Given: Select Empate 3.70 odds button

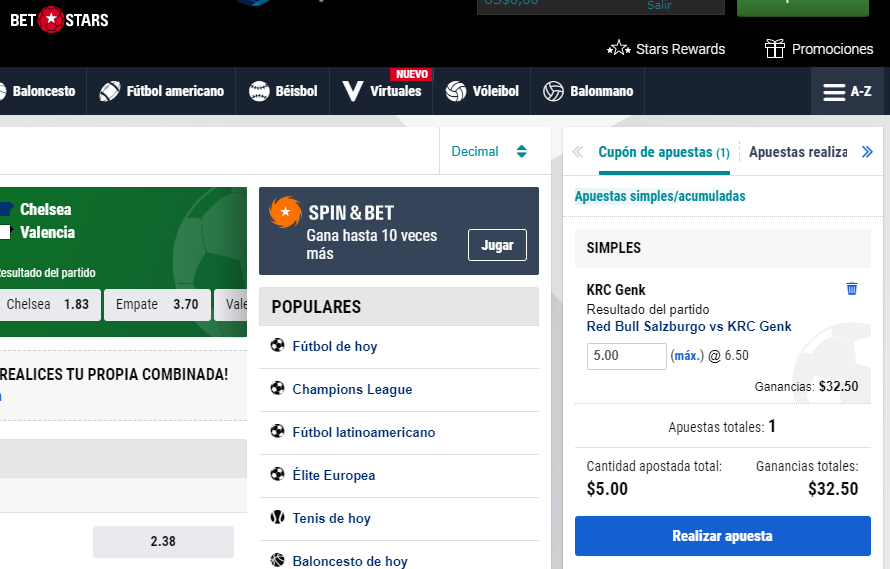Looking at the screenshot, I should point(157,305).
